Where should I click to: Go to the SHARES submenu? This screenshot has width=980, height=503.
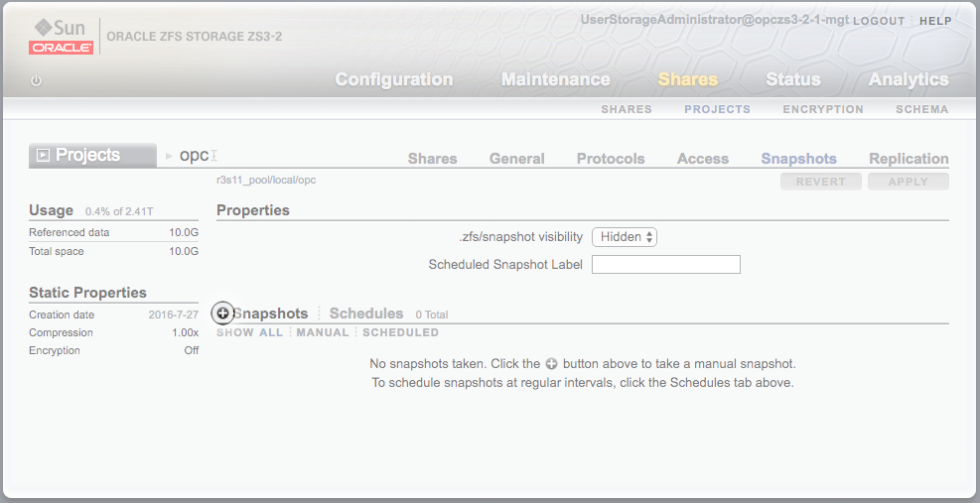point(627,109)
